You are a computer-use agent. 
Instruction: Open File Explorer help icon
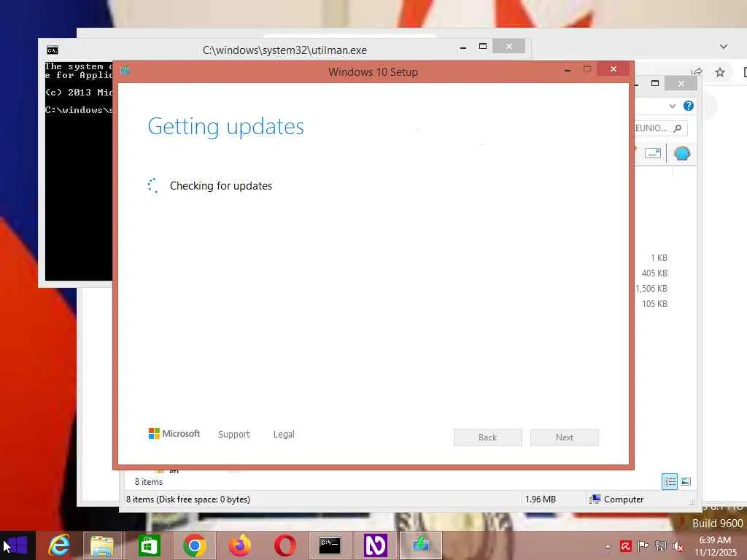tap(689, 106)
